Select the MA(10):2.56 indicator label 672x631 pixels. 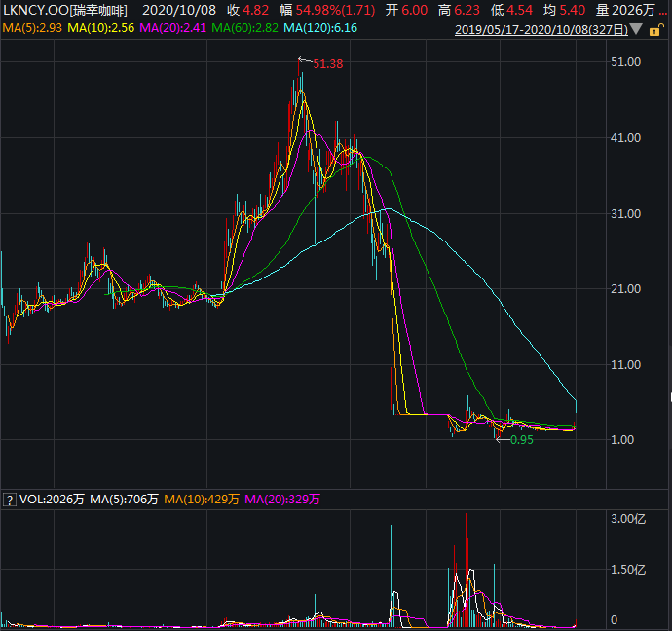pyautogui.click(x=100, y=28)
